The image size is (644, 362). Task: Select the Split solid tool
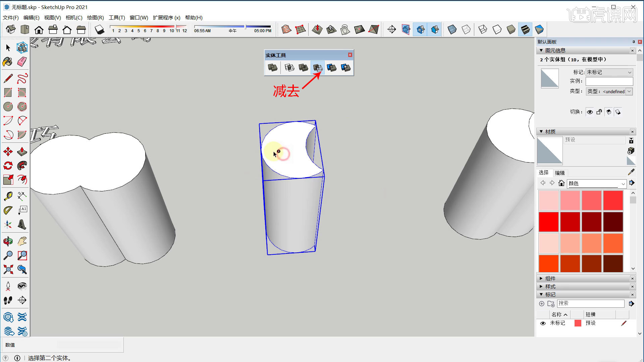(x=345, y=68)
